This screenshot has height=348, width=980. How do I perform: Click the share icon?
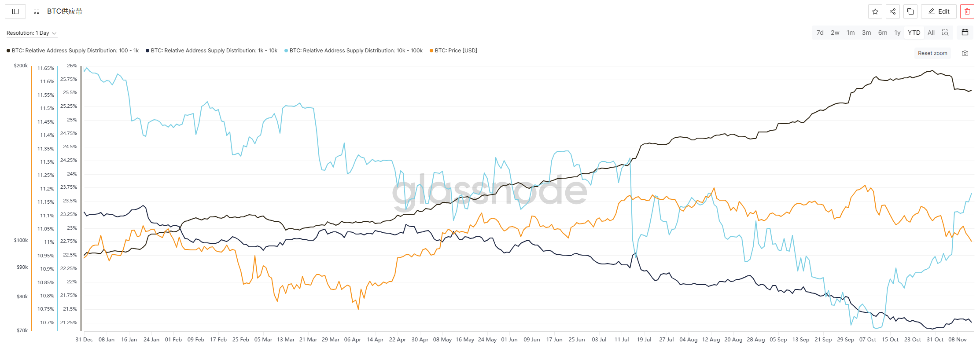[x=892, y=11]
